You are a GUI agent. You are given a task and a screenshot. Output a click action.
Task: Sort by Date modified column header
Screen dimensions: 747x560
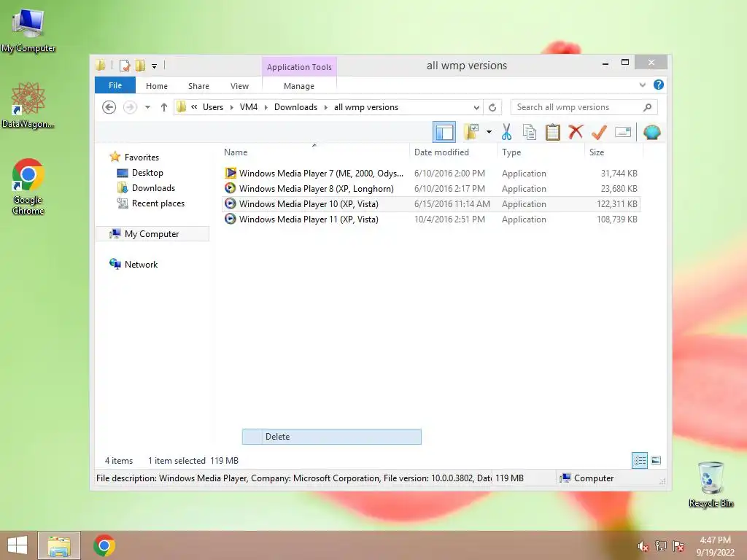tap(441, 152)
